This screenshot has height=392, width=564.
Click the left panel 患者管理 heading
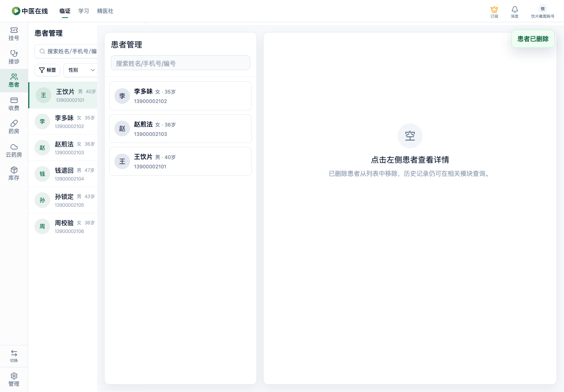click(x=49, y=33)
